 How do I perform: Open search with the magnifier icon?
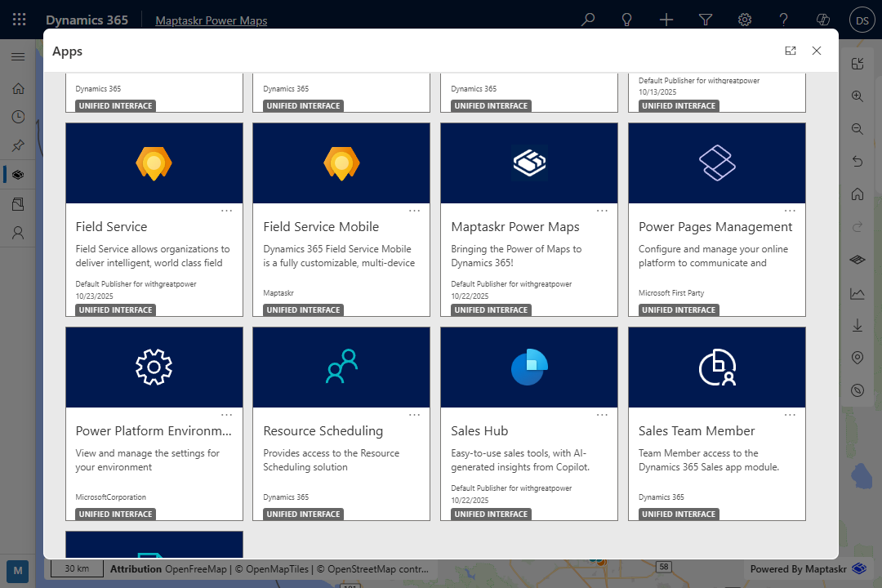pyautogui.click(x=588, y=20)
